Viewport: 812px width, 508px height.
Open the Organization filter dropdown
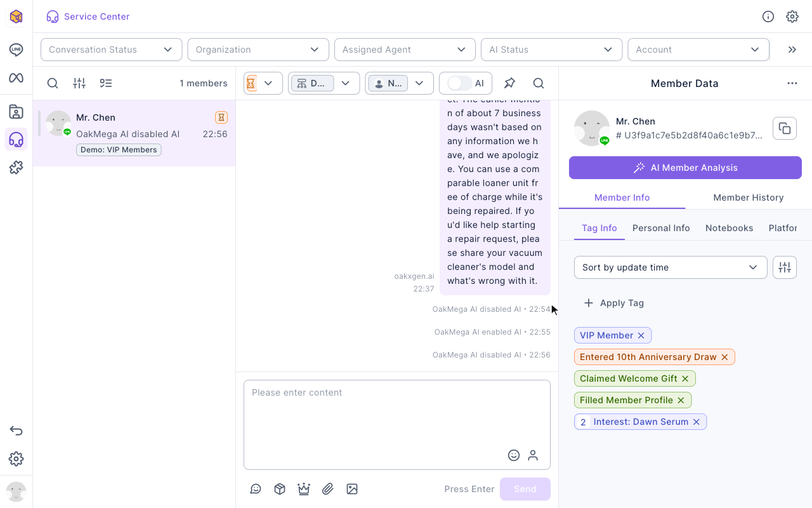coord(258,50)
